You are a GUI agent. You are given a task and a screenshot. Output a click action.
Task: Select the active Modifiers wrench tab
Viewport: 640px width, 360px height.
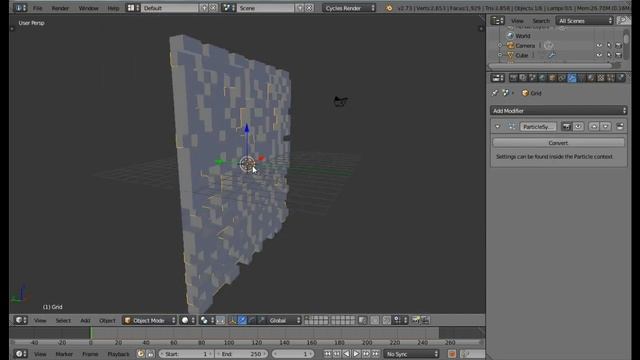(x=572, y=78)
